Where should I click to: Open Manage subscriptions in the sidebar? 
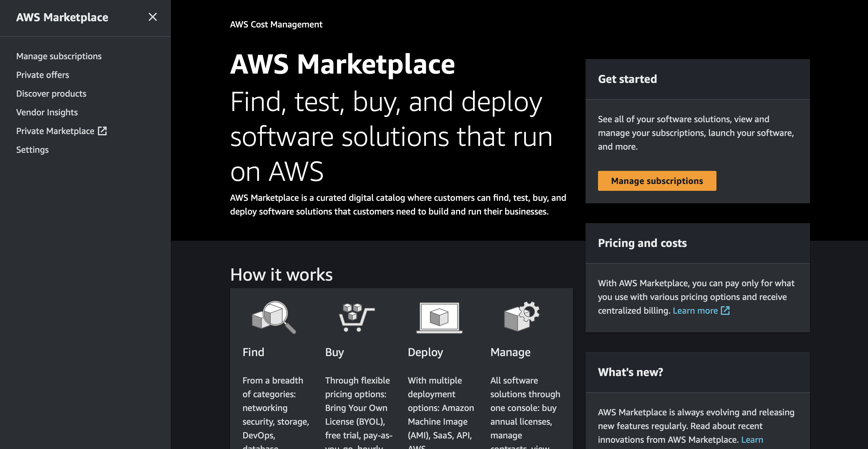(59, 56)
